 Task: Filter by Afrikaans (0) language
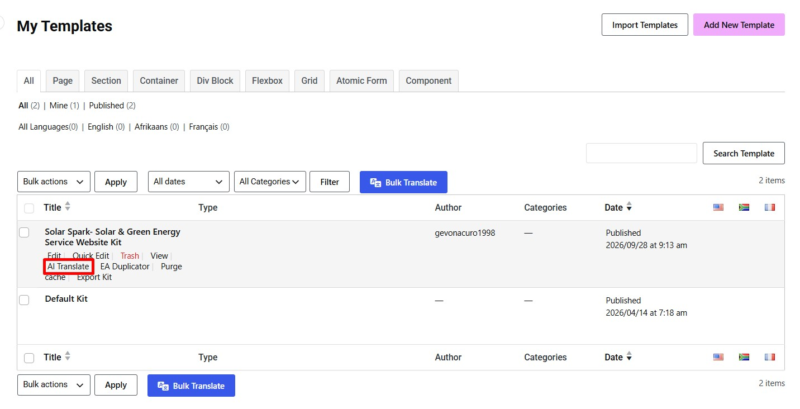(157, 127)
